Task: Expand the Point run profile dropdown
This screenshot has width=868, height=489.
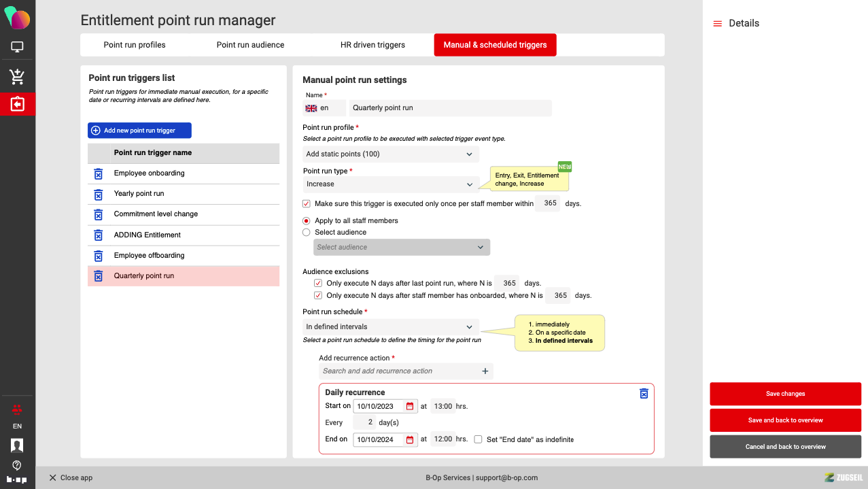Action: point(391,154)
